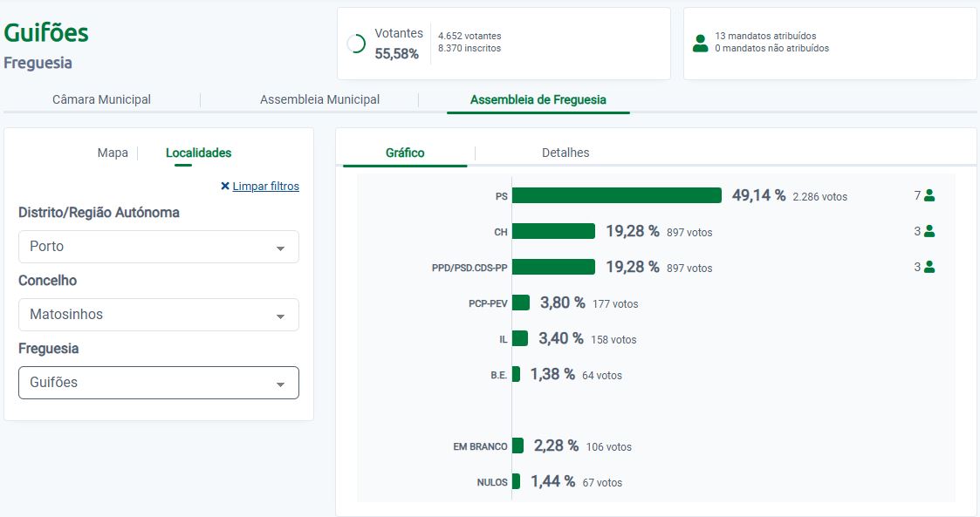This screenshot has height=517, width=980.
Task: Click the Limpar filtros link
Action: click(265, 186)
